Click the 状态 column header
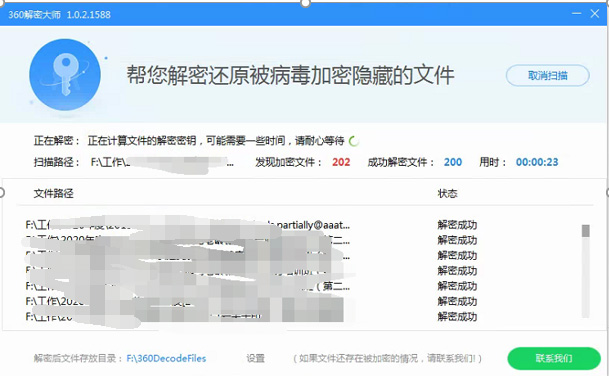This screenshot has width=609, height=376. coord(447,193)
